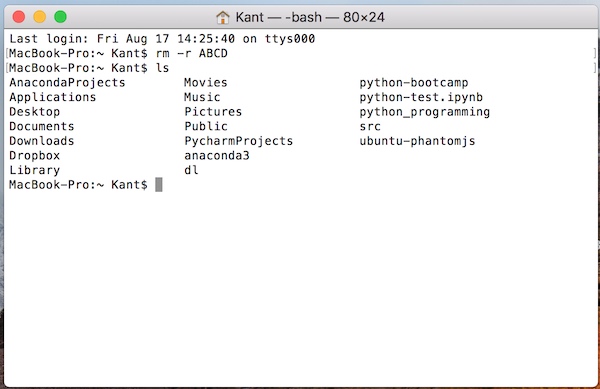Click the 'Movies' entry
The image size is (600, 389).
(206, 83)
